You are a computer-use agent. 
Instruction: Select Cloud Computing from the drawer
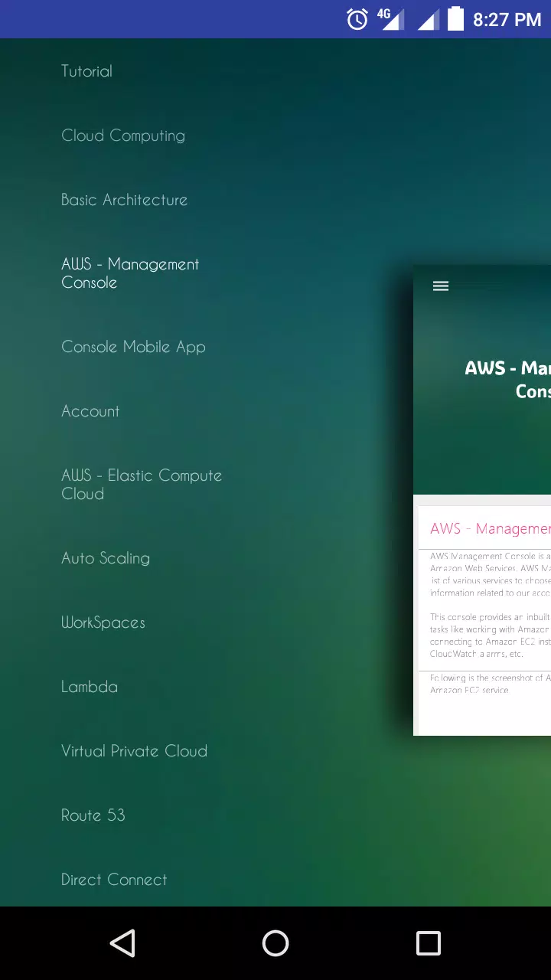point(123,136)
